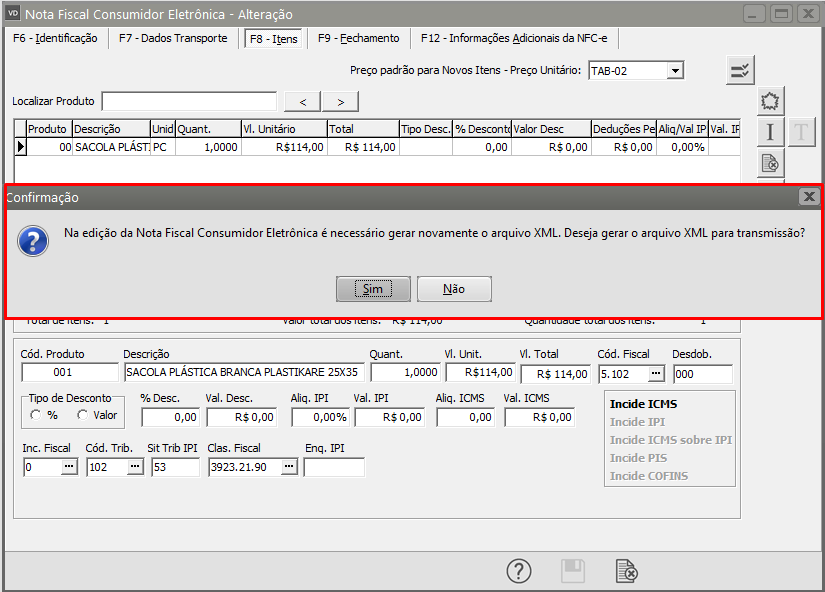This screenshot has height=592, width=825.
Task: Select the '%' discount type radio button
Action: pos(37,415)
